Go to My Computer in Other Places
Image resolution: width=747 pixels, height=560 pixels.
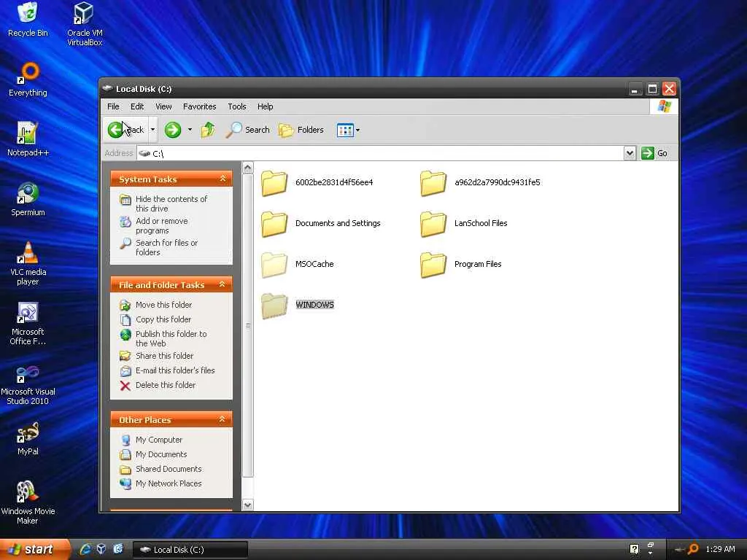click(x=151, y=440)
